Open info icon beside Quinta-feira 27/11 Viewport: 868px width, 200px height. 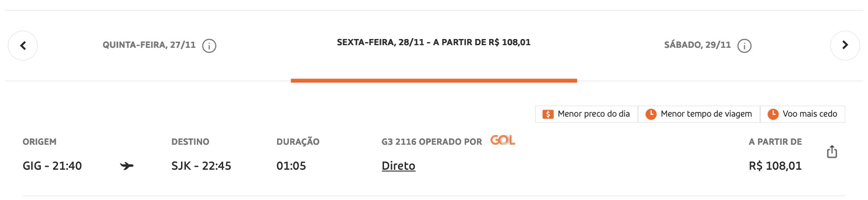209,46
